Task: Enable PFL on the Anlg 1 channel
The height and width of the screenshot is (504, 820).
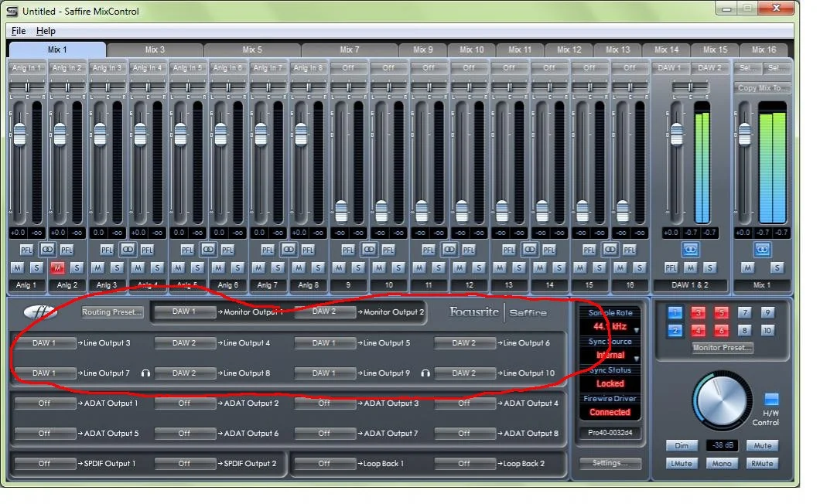Action: [26, 250]
